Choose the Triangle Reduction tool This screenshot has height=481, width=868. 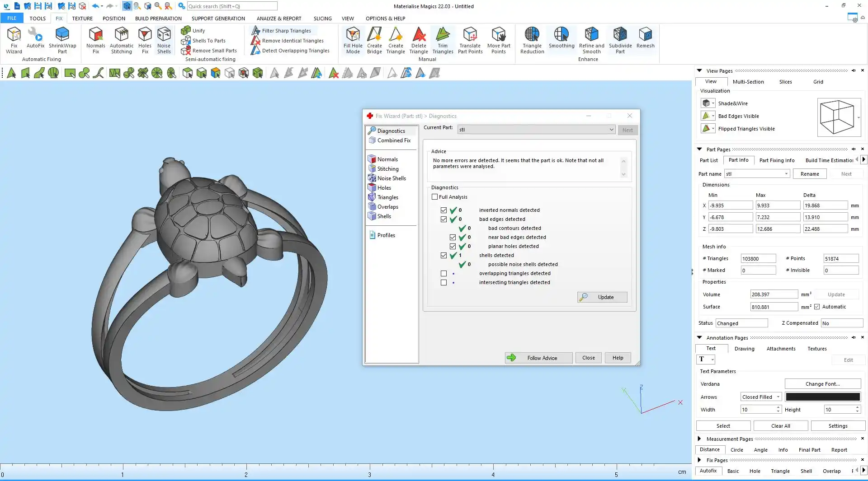(532, 40)
